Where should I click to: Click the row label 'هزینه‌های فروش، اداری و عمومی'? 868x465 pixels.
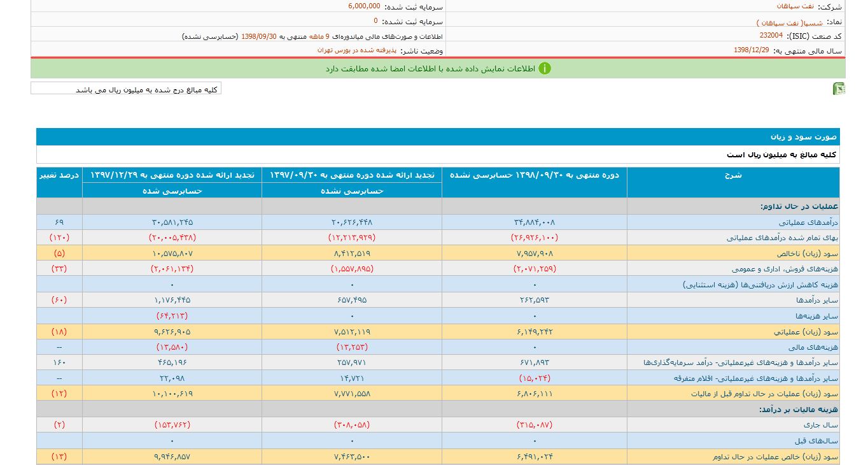coord(785,269)
